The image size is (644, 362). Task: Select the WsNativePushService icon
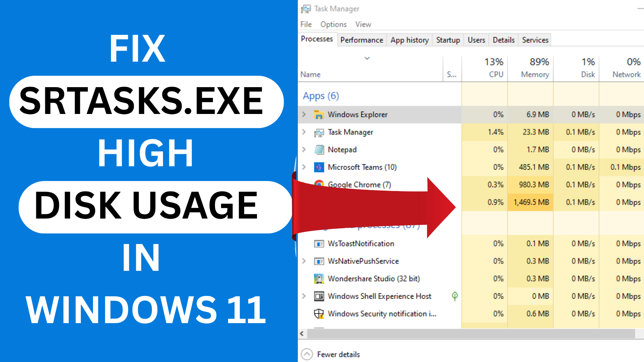[318, 261]
